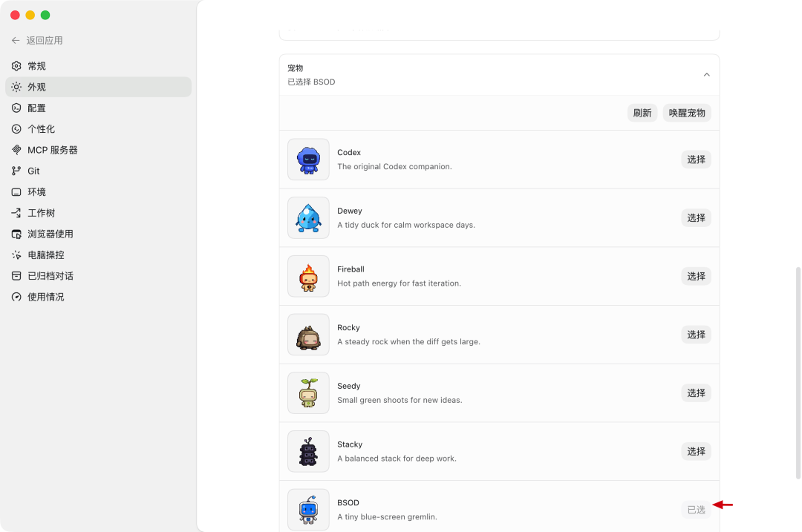Click text 'A tiny blue-screen gremlin.'

(x=387, y=516)
